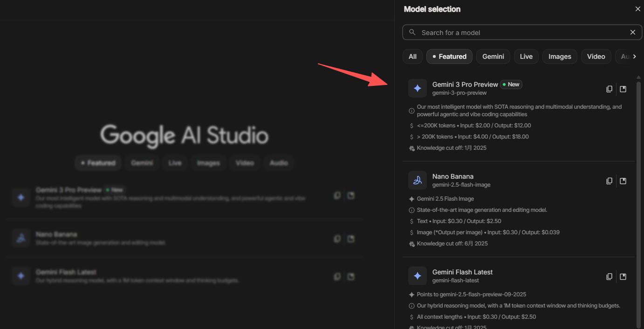Viewport: 644px width, 329px height.
Task: Open documentation icon for Gemini Flash Latest
Action: tap(623, 276)
